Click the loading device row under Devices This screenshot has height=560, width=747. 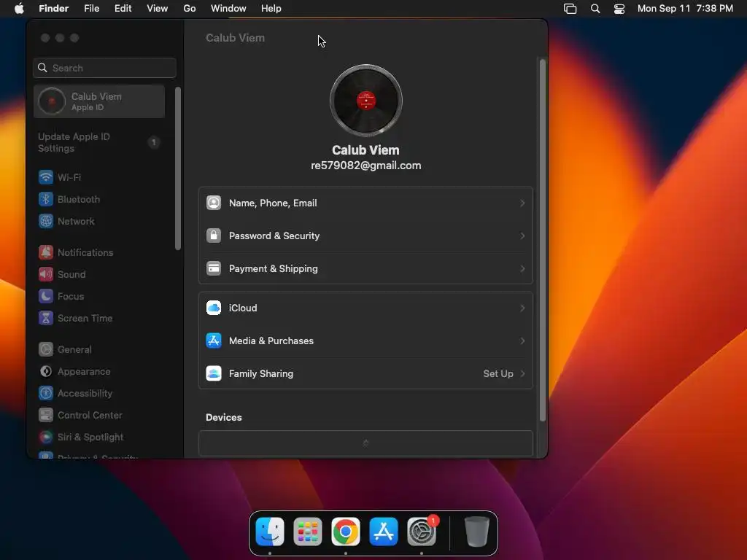tap(366, 443)
